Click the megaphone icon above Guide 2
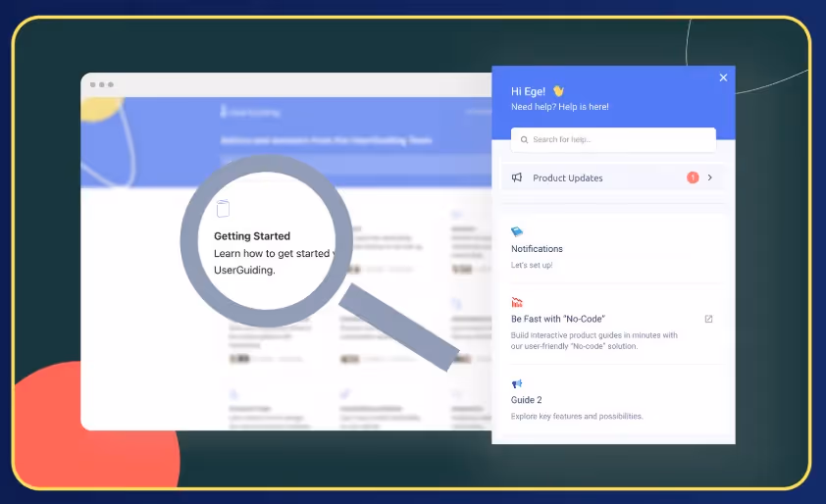 [517, 383]
